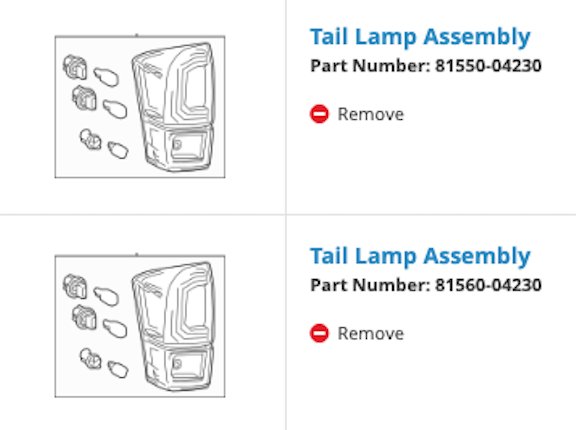Viewport: 576px width, 430px height.
Task: Click the text Part Number: 81560-04230
Action: (x=426, y=285)
